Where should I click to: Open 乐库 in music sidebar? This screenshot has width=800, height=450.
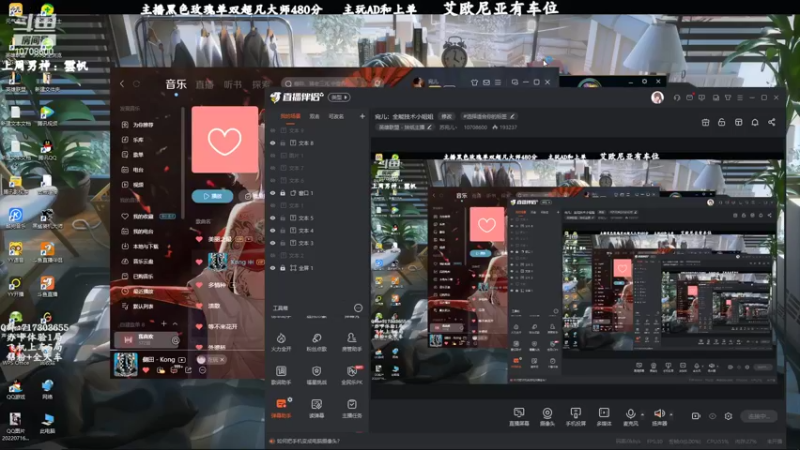pos(133,139)
